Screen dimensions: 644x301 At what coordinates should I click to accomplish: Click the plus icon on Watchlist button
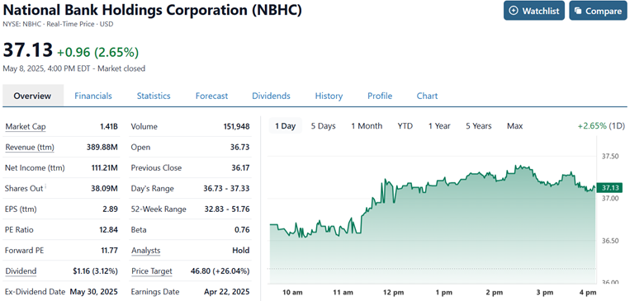(514, 11)
